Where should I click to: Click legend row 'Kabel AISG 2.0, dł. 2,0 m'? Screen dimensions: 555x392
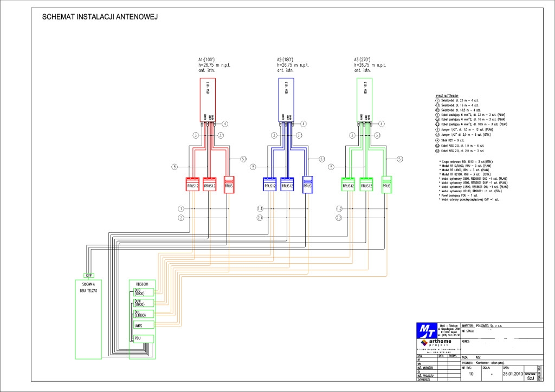click(460, 151)
